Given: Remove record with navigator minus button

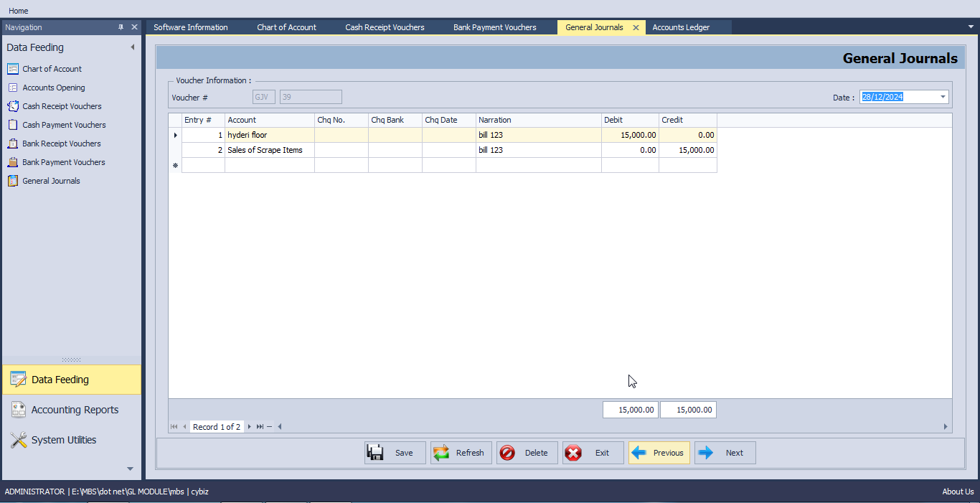Looking at the screenshot, I should coord(269,427).
